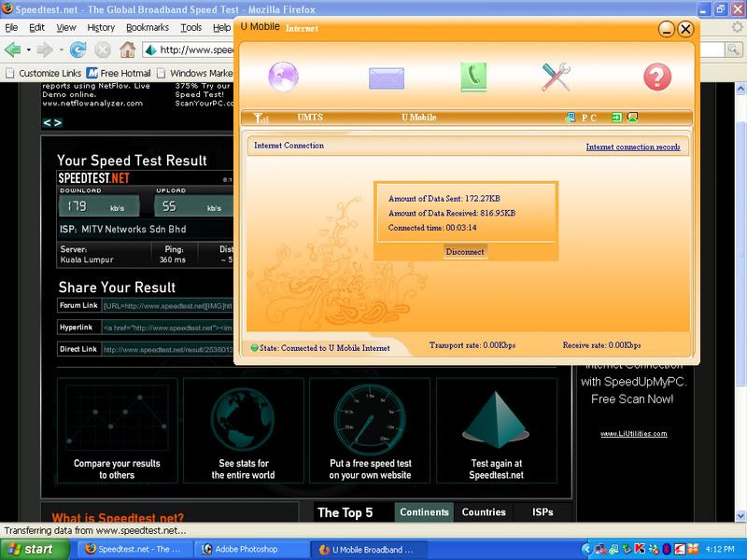Viewport: 747px width, 560px height.
Task: Open the Free Hotmail bookmark
Action: [x=120, y=73]
